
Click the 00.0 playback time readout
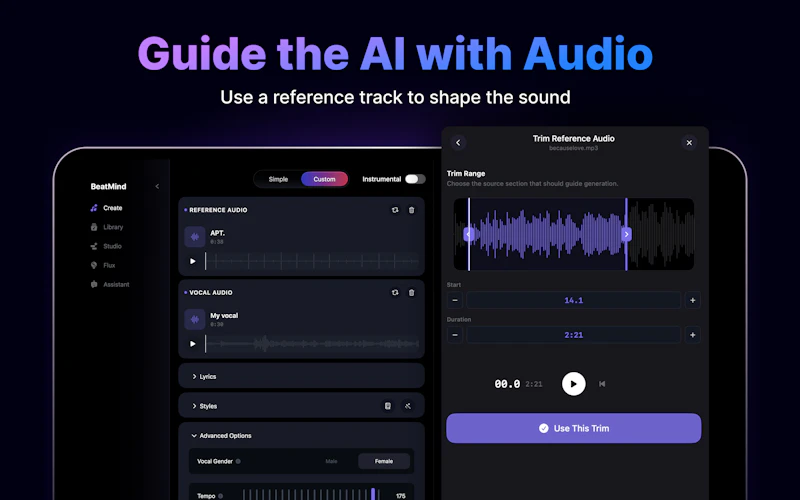(x=507, y=384)
